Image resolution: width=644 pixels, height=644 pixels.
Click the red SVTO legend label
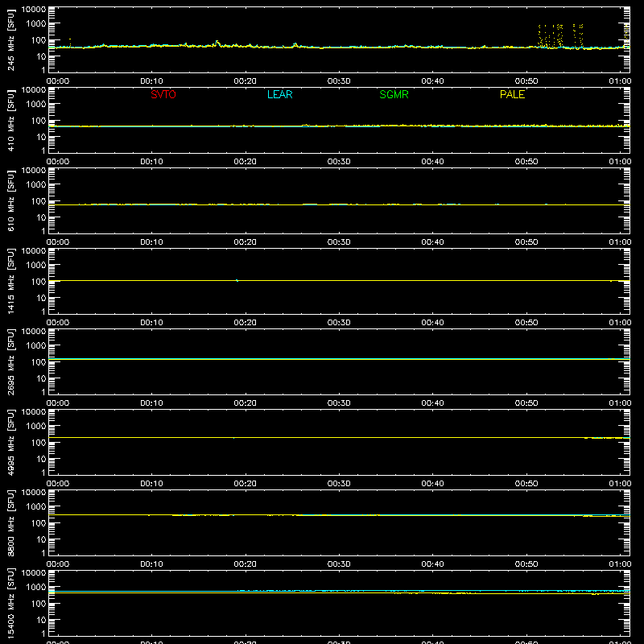[163, 94]
